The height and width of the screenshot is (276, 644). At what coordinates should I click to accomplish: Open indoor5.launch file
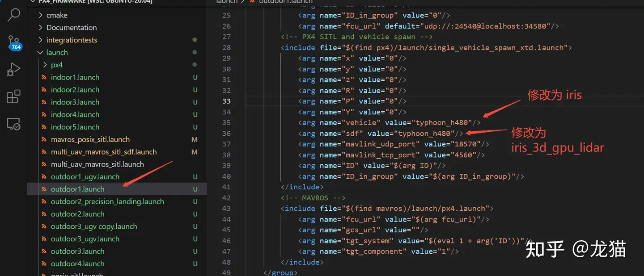tap(75, 127)
